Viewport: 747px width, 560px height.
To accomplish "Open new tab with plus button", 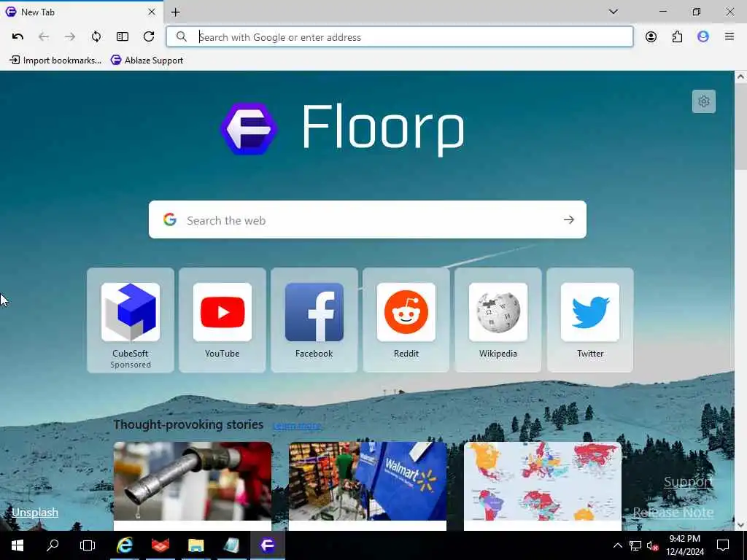I will point(175,12).
